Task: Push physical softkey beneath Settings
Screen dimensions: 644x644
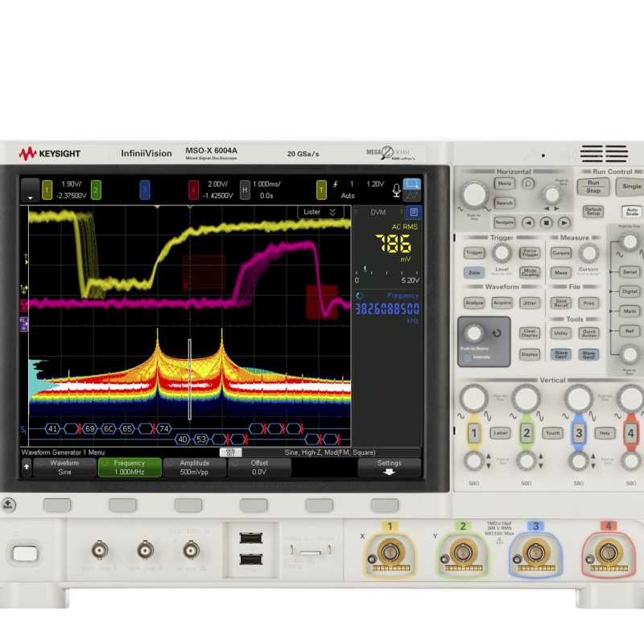Action: [x=385, y=506]
